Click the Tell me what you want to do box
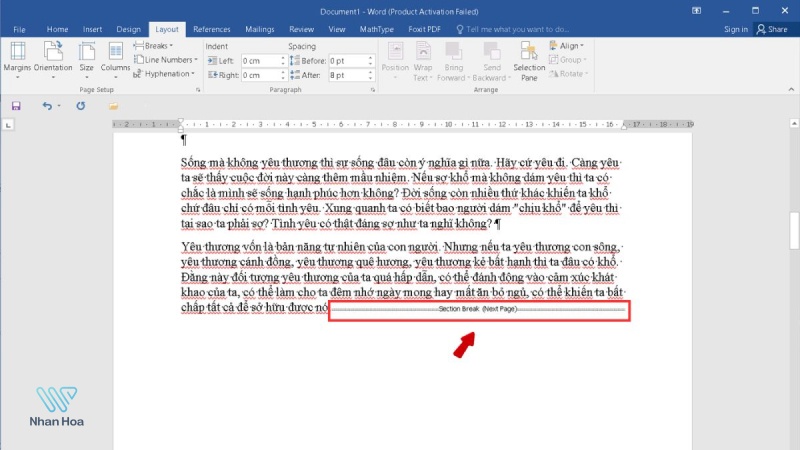 (x=513, y=30)
